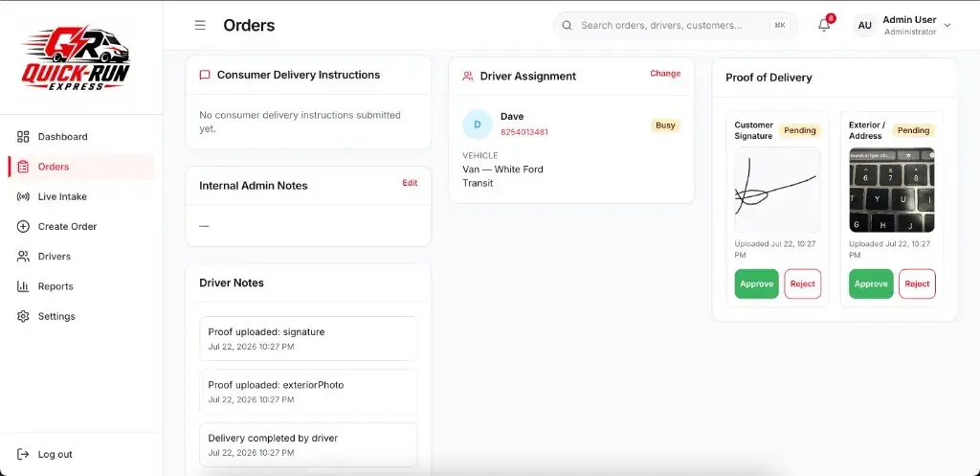Viewport: 980px width, 476px height.
Task: Click the 'Proof uploaded: exteriorPhoto' note
Action: pyautogui.click(x=308, y=392)
